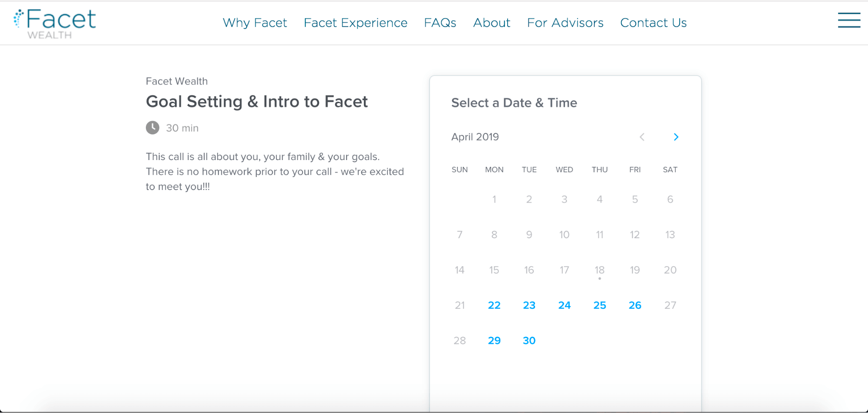Viewport: 868px width, 413px height.
Task: Click the clock duration icon
Action: click(x=152, y=128)
